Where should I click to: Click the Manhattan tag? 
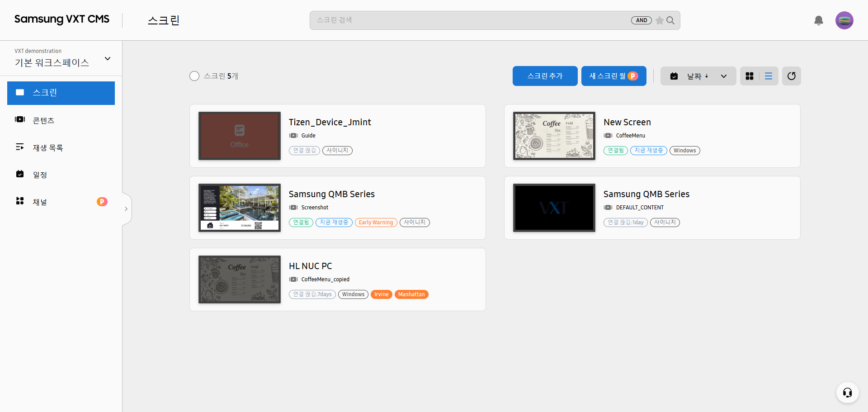(411, 294)
